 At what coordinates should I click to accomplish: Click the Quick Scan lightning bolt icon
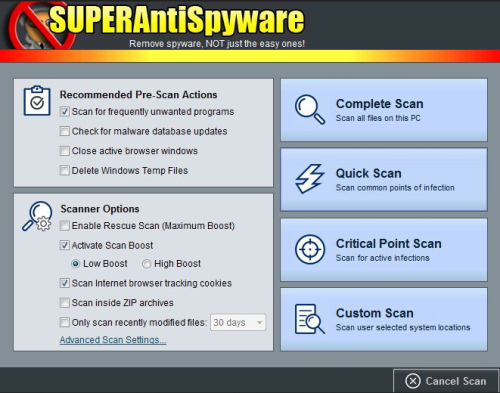[x=309, y=179]
